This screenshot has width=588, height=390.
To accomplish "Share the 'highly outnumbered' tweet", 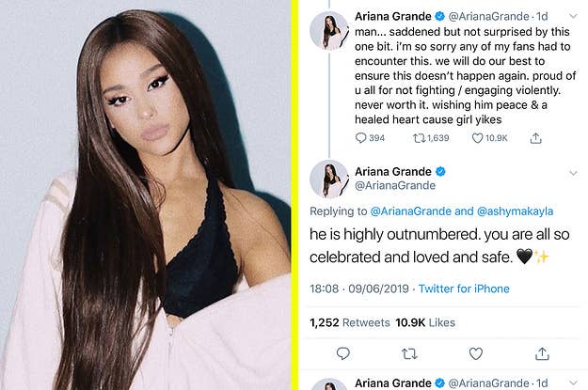I will point(542,353).
